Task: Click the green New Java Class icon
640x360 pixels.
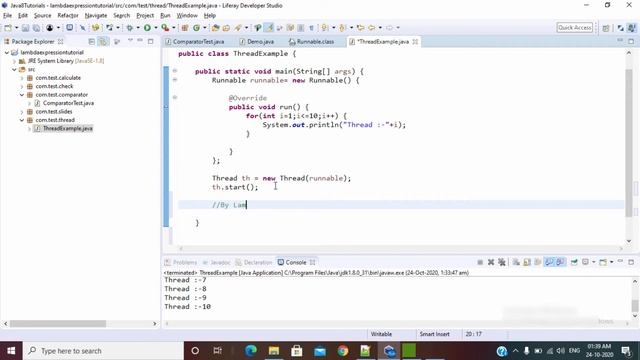Action: [x=196, y=28]
